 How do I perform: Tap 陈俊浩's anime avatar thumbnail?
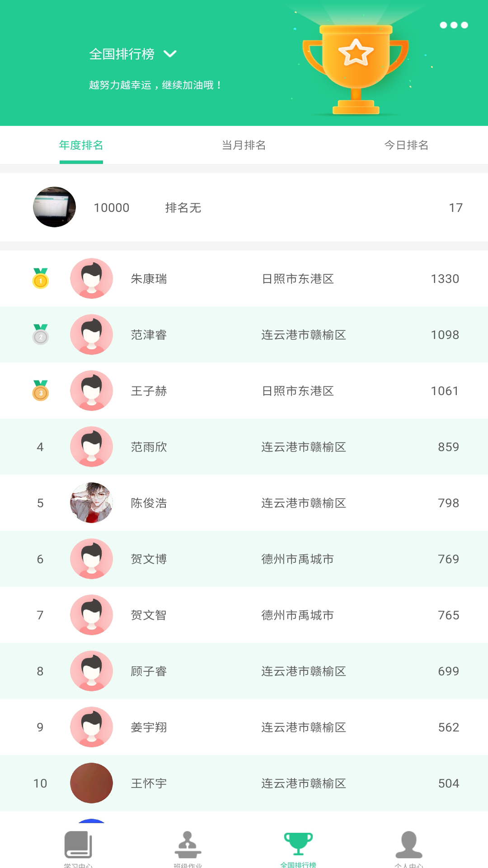91,503
